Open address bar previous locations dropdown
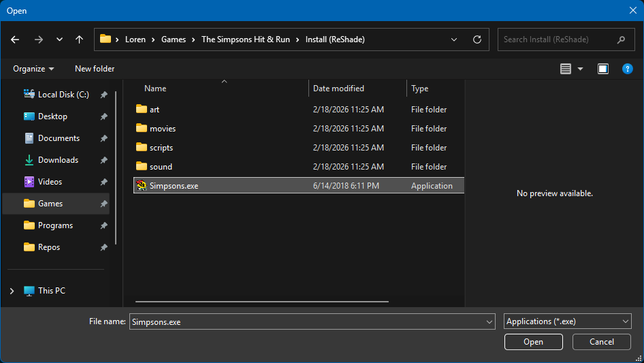Screen dimensions: 644x363 454,40
